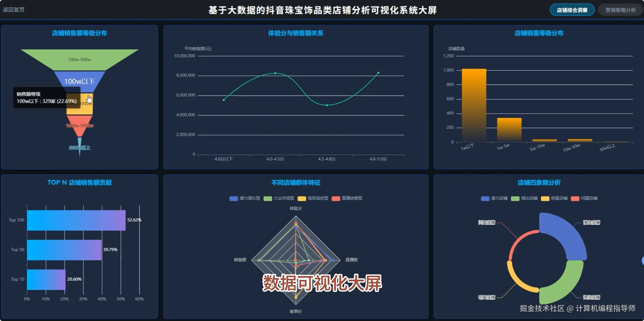Click the blue 100w以下 funnel segment
The width and height of the screenshot is (644, 321).
[x=80, y=81]
